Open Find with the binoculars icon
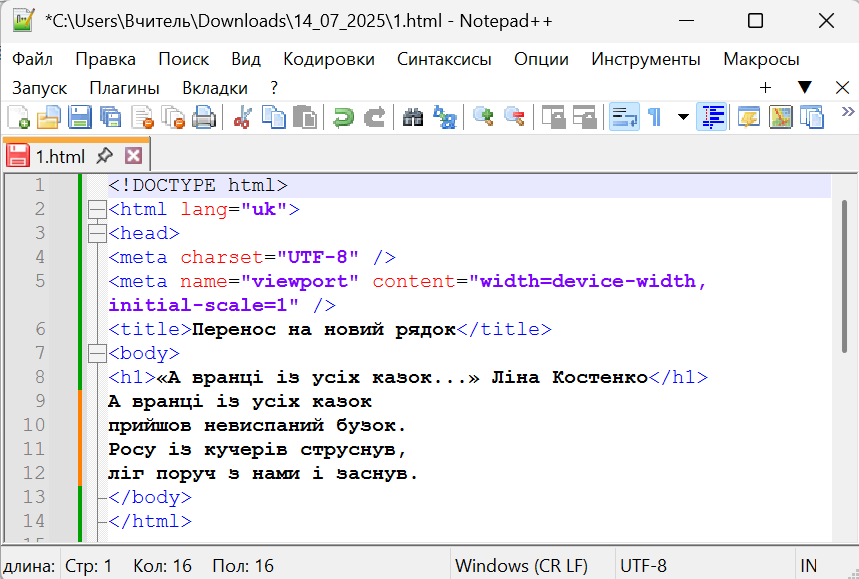Image resolution: width=859 pixels, height=579 pixels. click(413, 117)
